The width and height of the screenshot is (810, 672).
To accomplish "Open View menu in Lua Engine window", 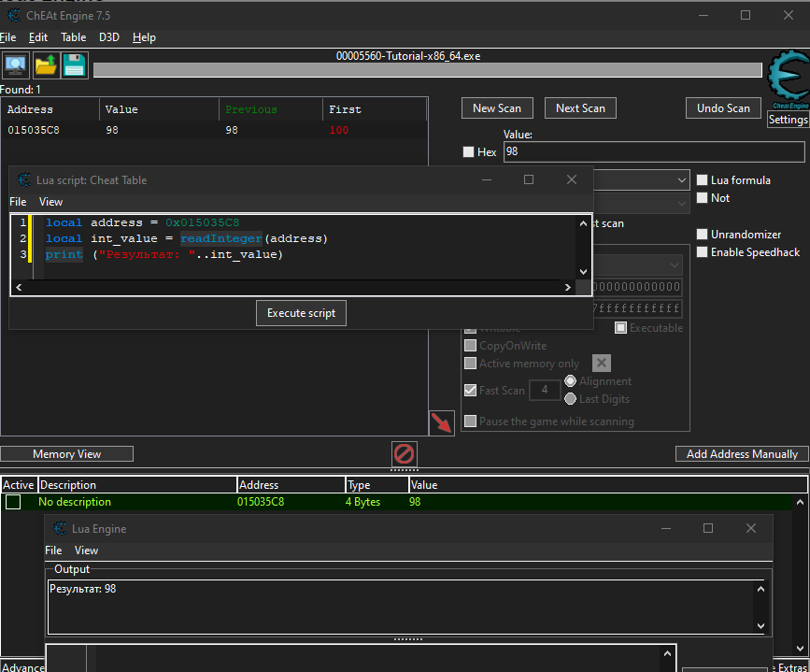I will 86,550.
